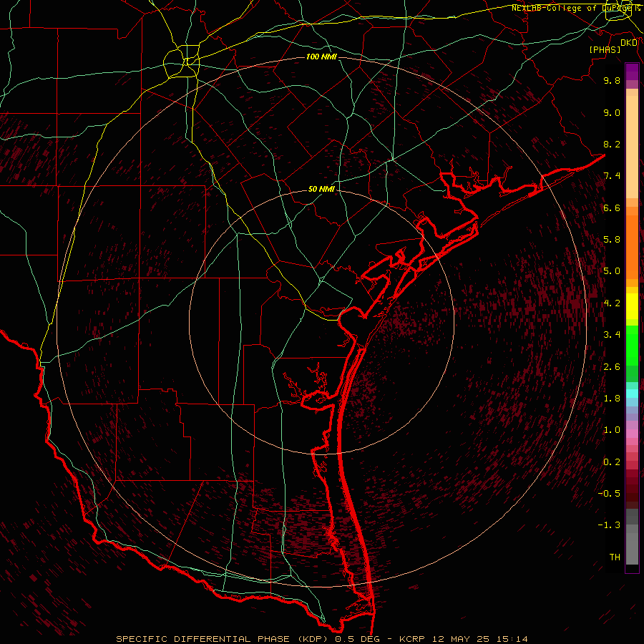Click the bottom caption 'SPECIFIC DIFFERENTIAL PHASE (KDP) 0.5 DEG - KCRP 12 MAY 25 15:14'
This screenshot has height=644, width=644.
tap(322, 639)
